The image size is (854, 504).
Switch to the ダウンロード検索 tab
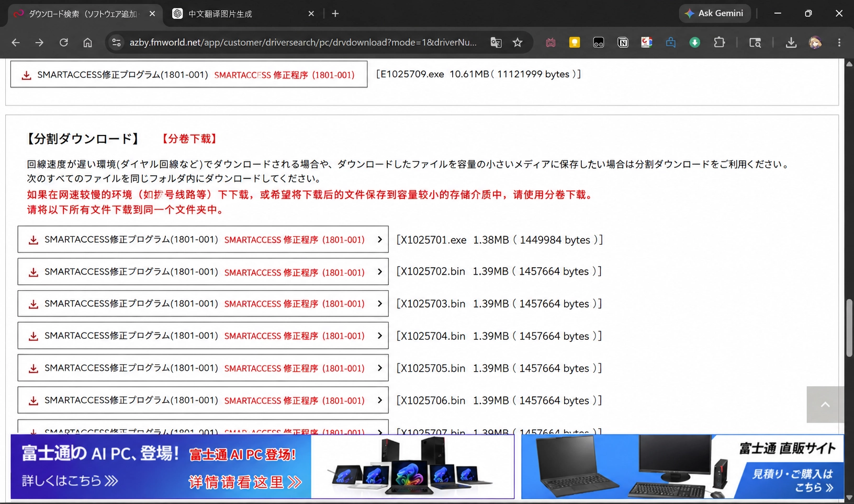pyautogui.click(x=85, y=14)
